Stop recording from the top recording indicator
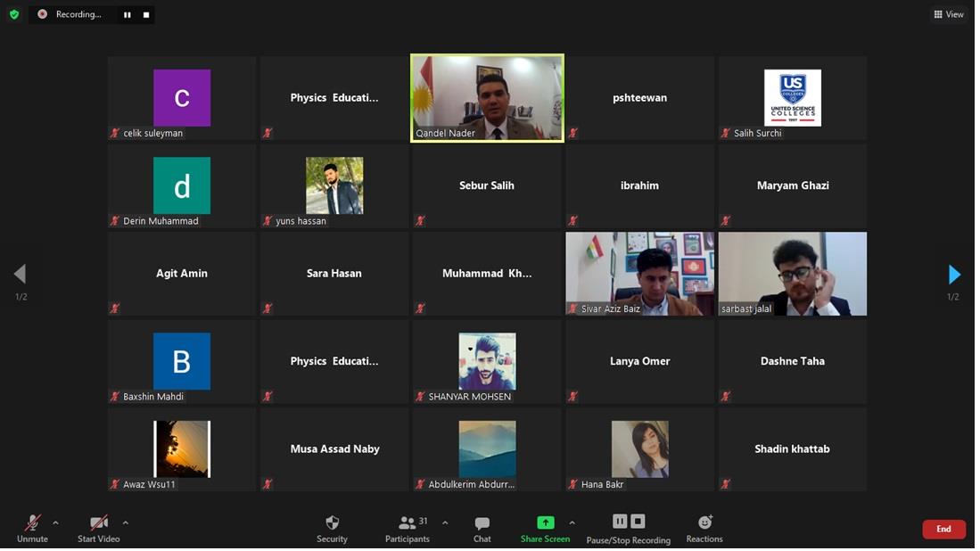980x551 pixels. (146, 14)
